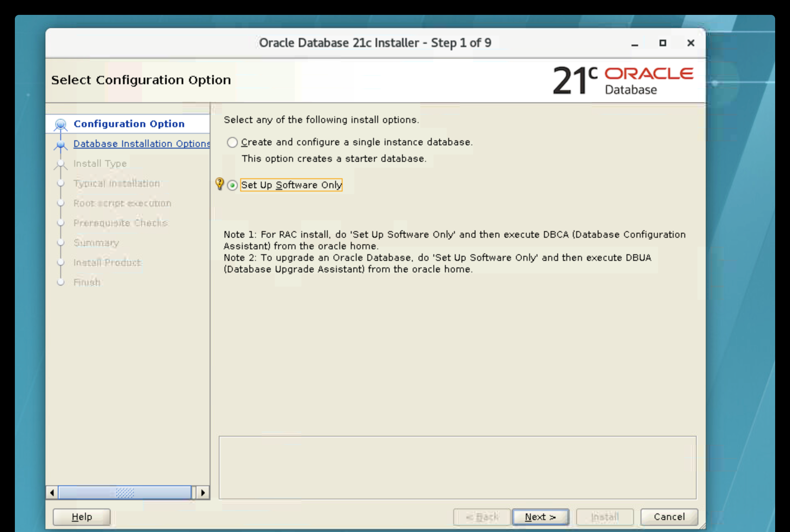790x532 pixels.
Task: Click the disabled Install button
Action: click(605, 517)
